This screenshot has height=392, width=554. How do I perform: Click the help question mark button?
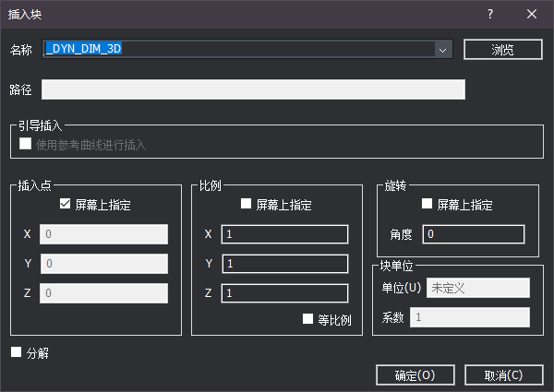click(490, 14)
